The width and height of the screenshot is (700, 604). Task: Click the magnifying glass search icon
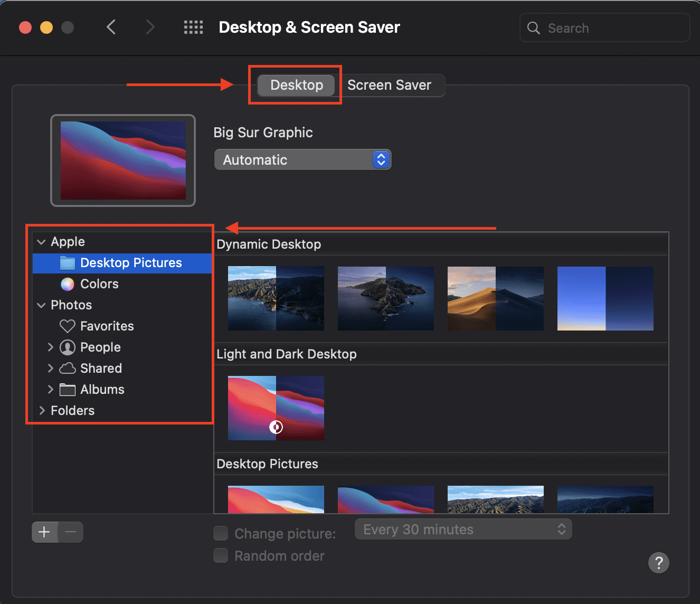click(x=534, y=28)
